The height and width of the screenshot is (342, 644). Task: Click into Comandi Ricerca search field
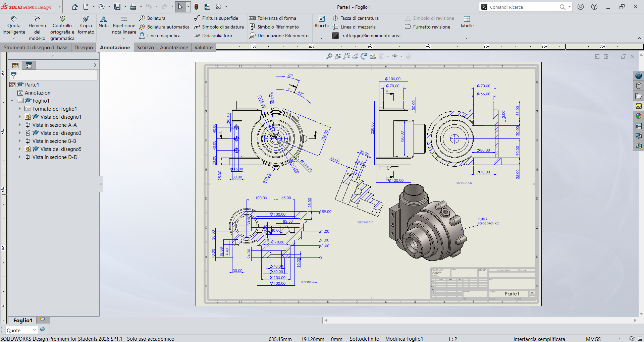523,7
